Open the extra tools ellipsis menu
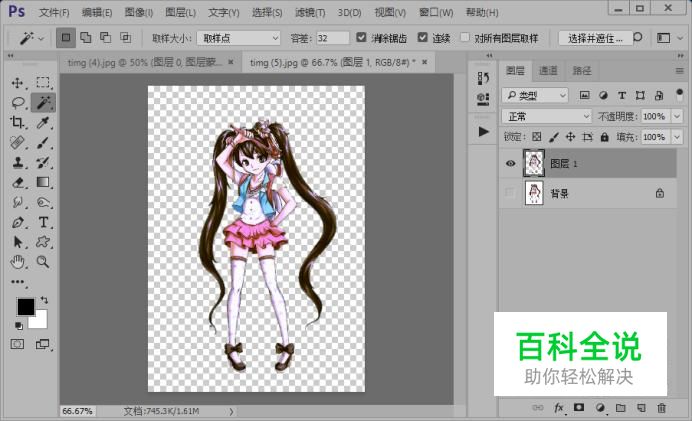This screenshot has width=692, height=421. 18,282
